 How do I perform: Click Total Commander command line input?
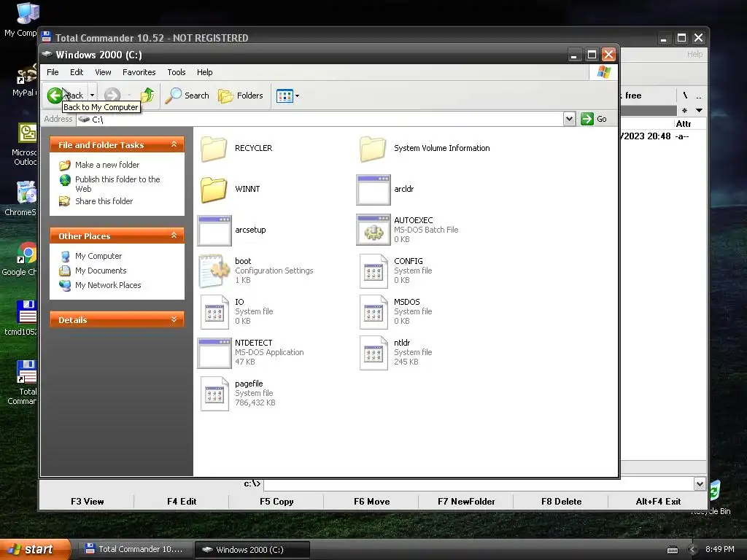[x=479, y=484]
